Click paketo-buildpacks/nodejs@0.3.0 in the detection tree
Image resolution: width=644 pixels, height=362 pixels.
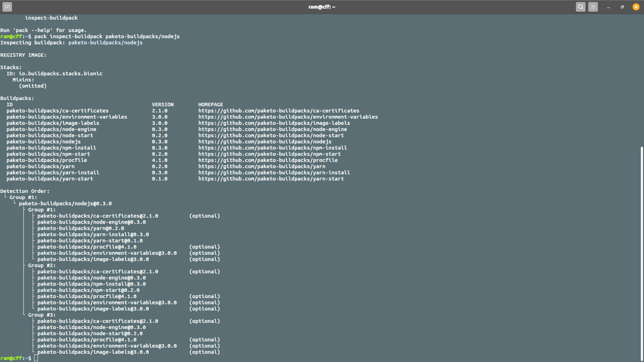pyautogui.click(x=65, y=204)
